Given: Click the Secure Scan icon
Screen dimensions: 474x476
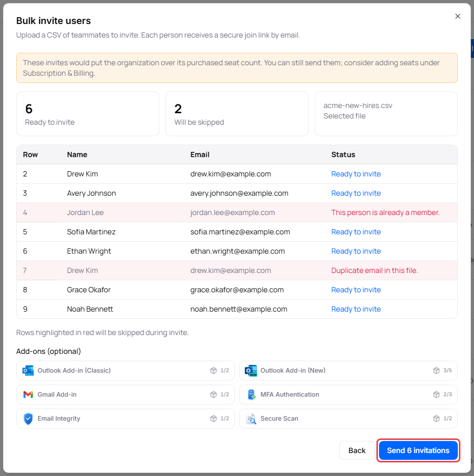Looking at the screenshot, I should [251, 419].
